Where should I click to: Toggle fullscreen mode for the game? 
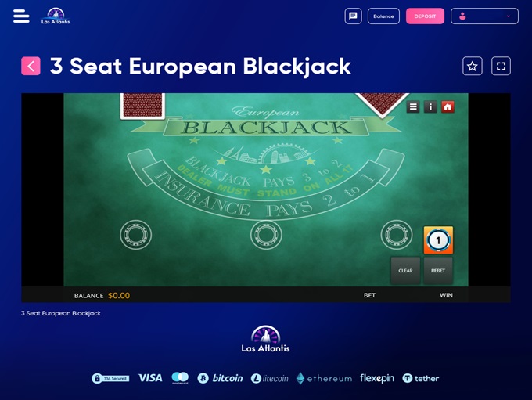click(501, 66)
